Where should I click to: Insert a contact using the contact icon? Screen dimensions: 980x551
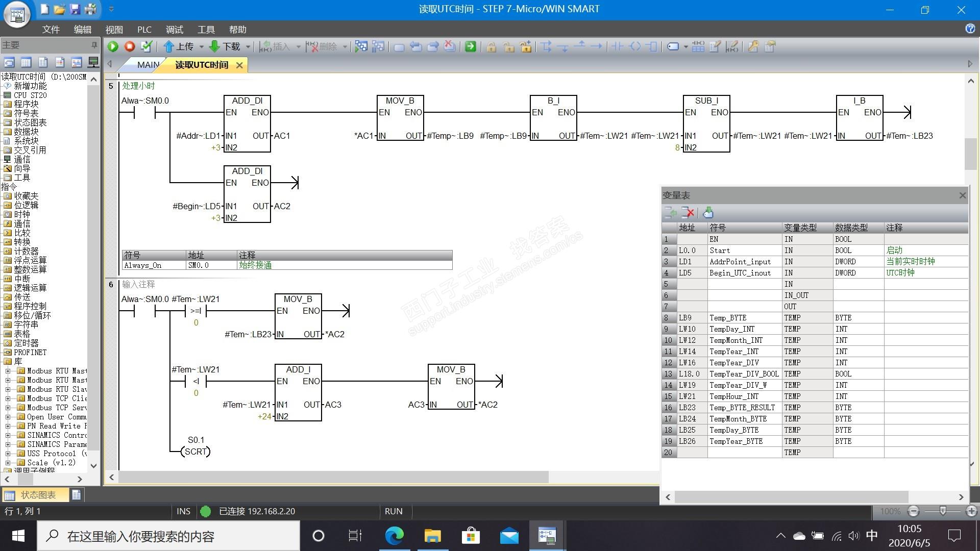tap(618, 46)
